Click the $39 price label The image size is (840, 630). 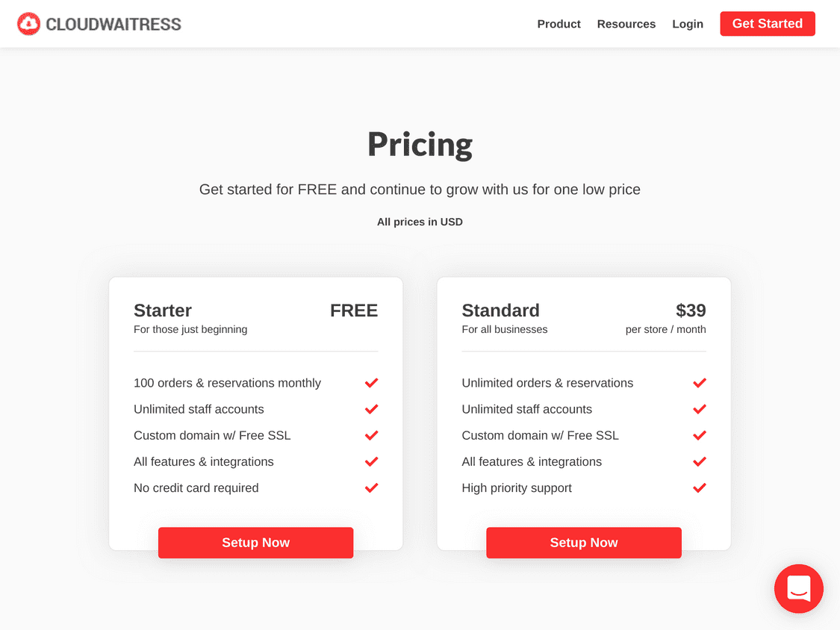pos(691,311)
